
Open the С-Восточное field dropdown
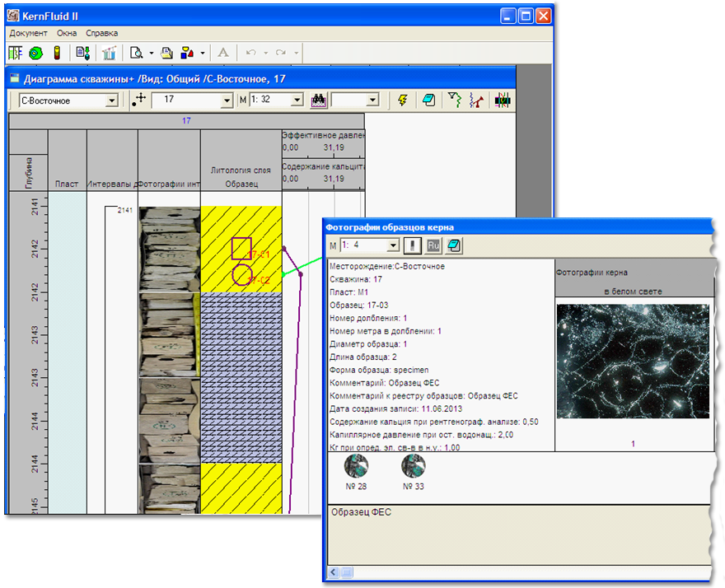(x=111, y=100)
